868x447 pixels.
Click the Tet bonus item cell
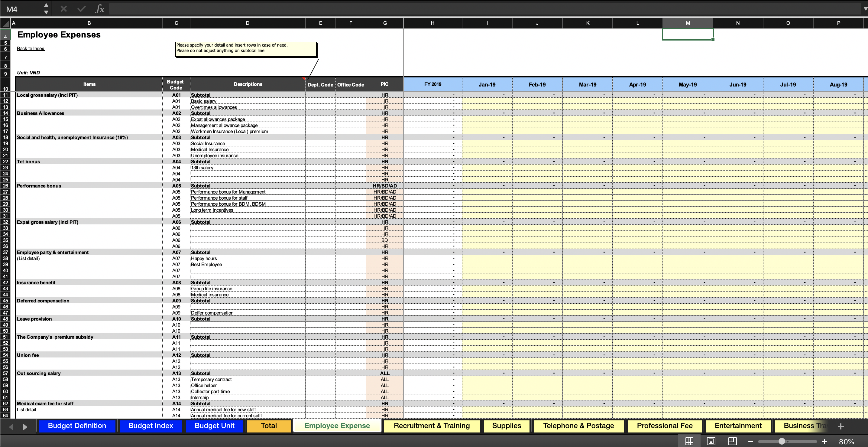pos(89,162)
